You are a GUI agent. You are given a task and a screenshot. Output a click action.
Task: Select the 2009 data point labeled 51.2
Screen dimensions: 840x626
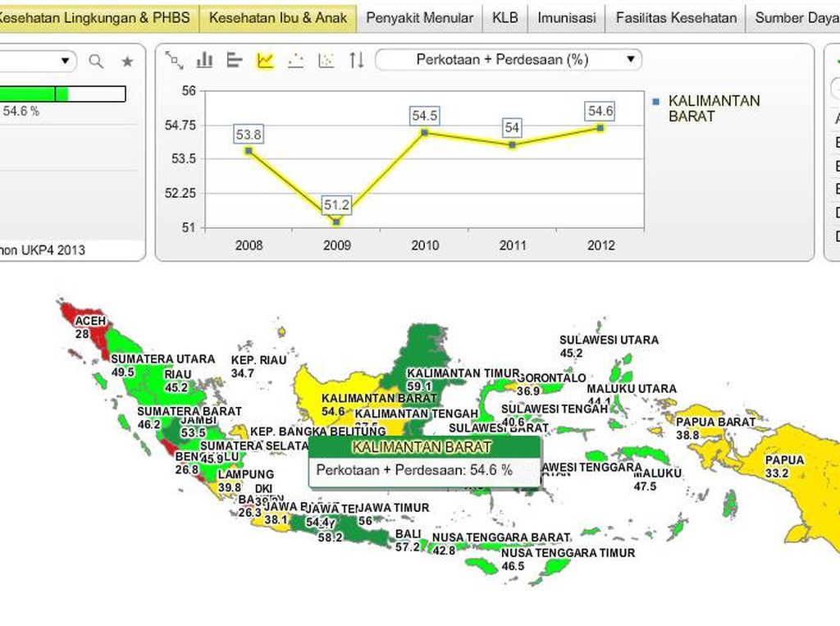point(336,222)
